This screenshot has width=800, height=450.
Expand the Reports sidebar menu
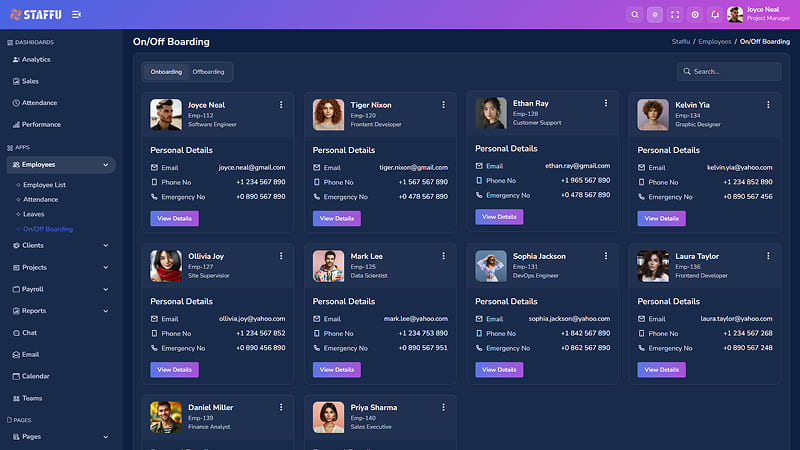[x=61, y=311]
